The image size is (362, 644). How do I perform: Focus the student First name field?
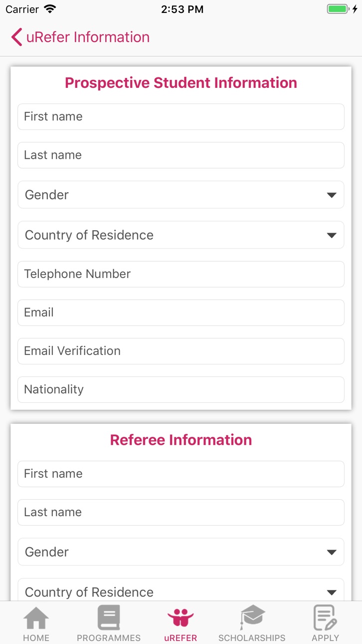[181, 117]
